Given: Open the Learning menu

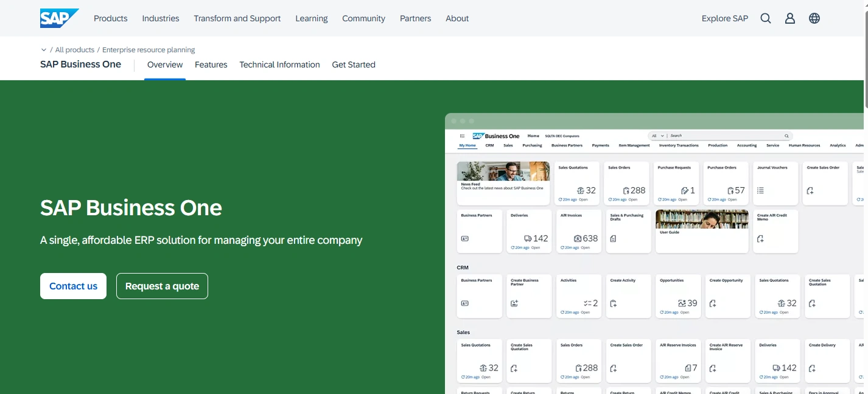Looking at the screenshot, I should pyautogui.click(x=312, y=18).
